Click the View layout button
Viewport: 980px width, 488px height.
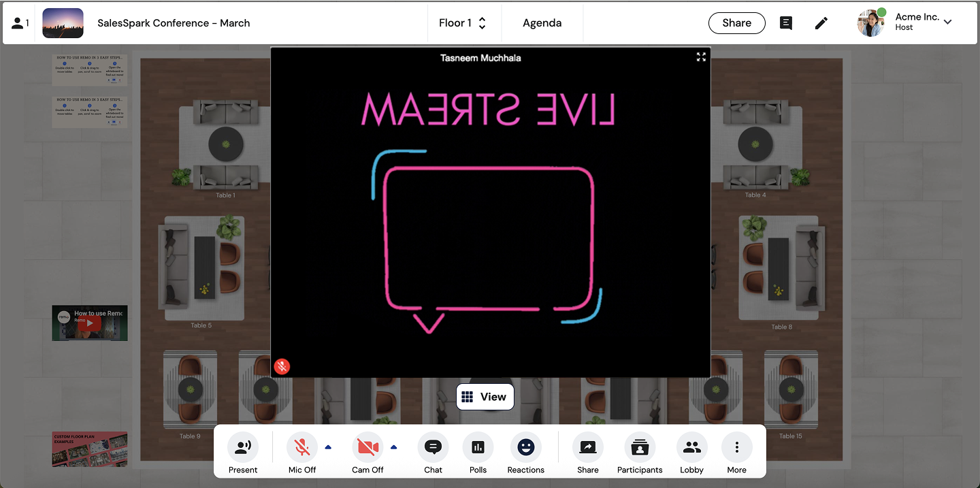[485, 397]
